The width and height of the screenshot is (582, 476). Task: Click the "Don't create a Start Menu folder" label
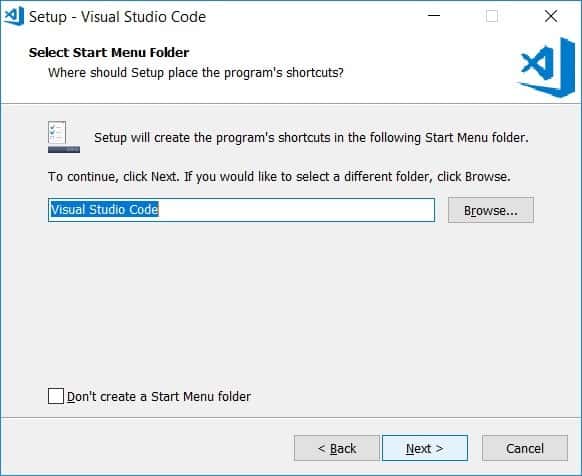tap(159, 397)
